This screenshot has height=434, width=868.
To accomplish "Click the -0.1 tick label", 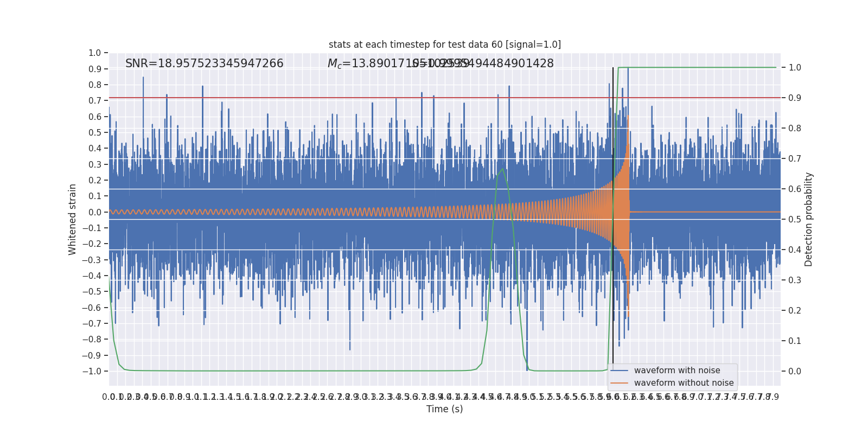I will point(92,228).
